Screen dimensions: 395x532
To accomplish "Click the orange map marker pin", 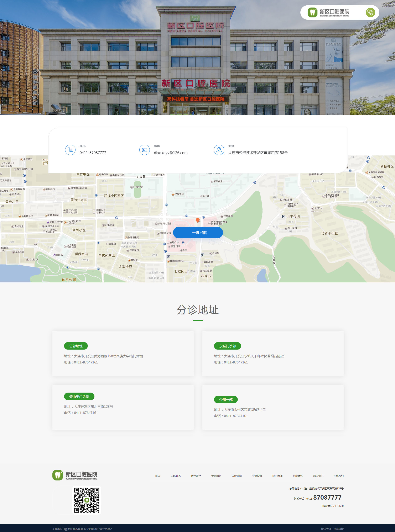I will 198,220.
